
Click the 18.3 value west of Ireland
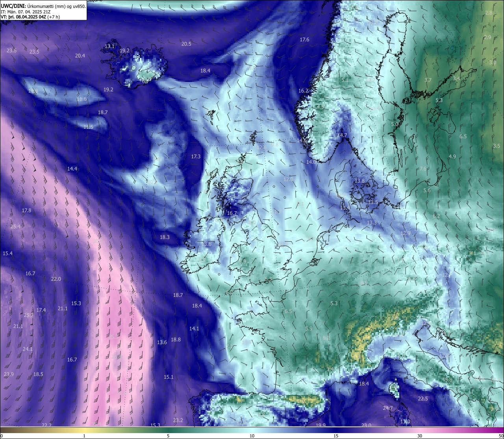click(165, 237)
